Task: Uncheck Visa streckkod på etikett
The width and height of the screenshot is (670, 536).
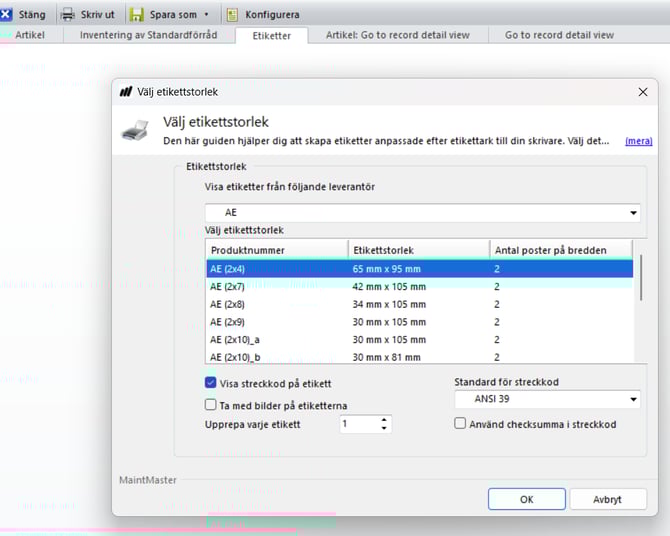Action: coord(211,383)
